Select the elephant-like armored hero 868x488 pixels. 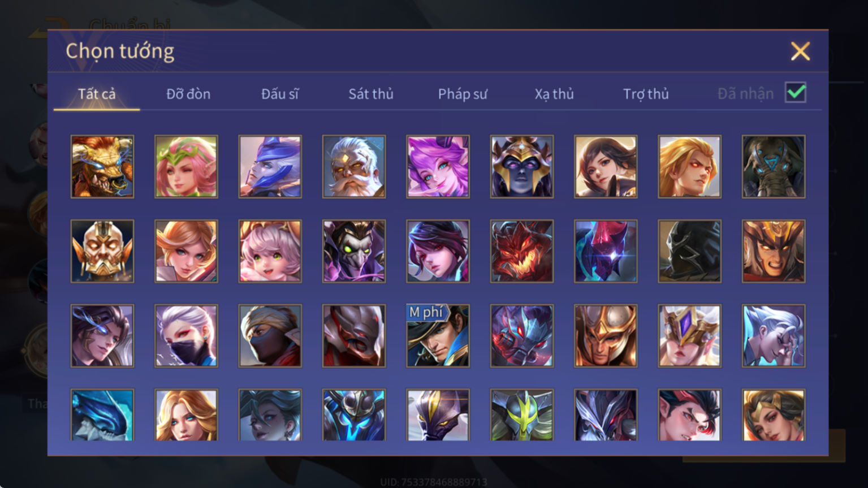[774, 166]
